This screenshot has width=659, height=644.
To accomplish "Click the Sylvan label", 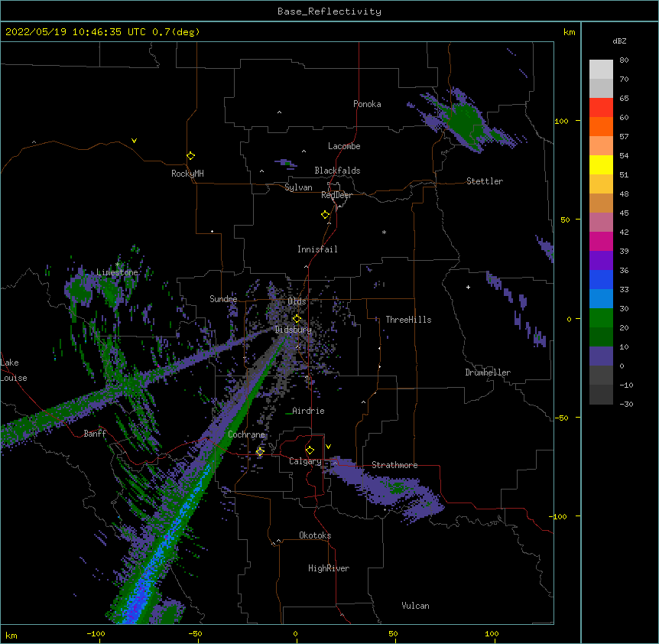I will pos(298,187).
